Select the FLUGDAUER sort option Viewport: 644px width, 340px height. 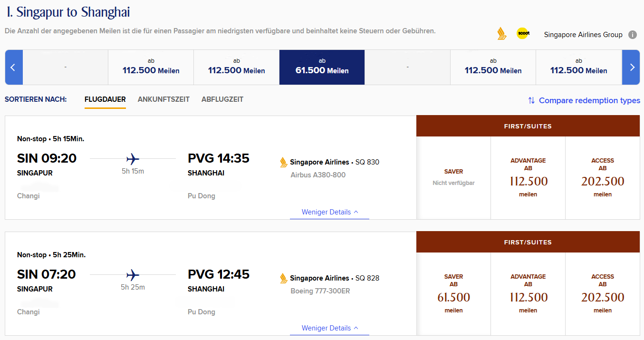coord(105,99)
